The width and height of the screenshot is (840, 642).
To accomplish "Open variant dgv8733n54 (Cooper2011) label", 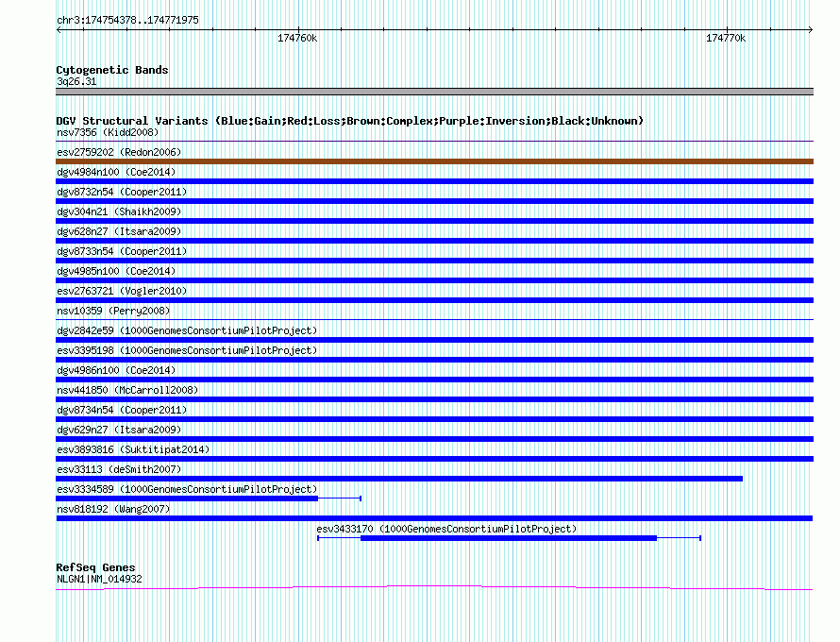I will pyautogui.click(x=122, y=251).
